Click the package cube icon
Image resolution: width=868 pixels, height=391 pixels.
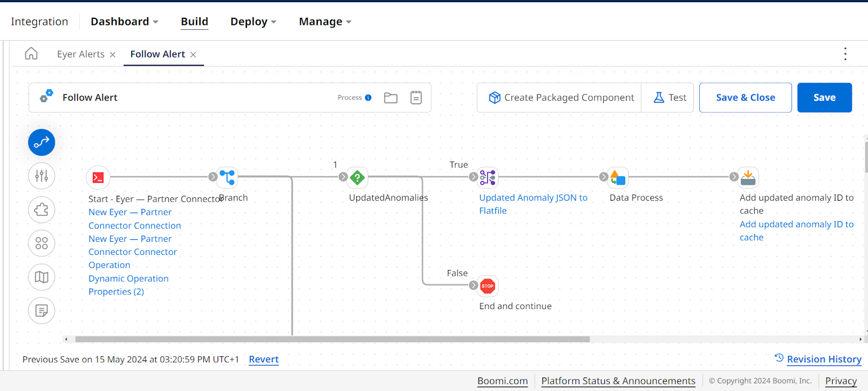pos(495,98)
